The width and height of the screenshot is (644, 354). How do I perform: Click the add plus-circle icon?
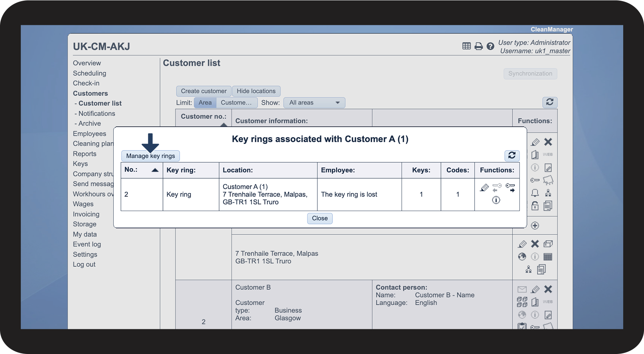click(535, 226)
